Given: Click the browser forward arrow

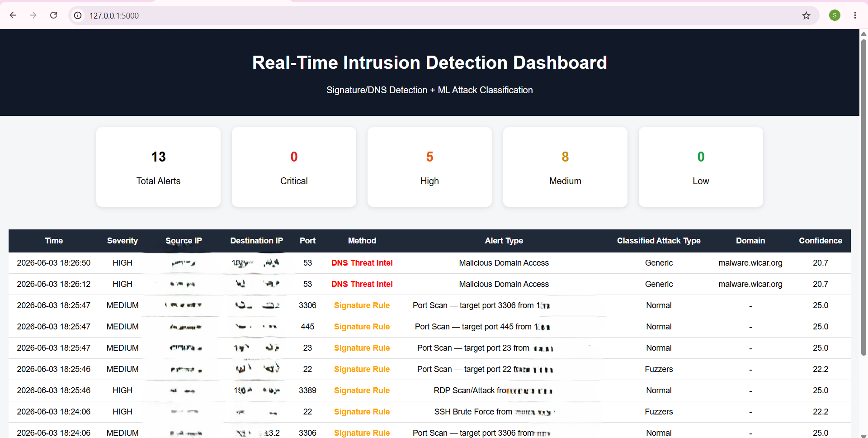Looking at the screenshot, I should (x=33, y=15).
